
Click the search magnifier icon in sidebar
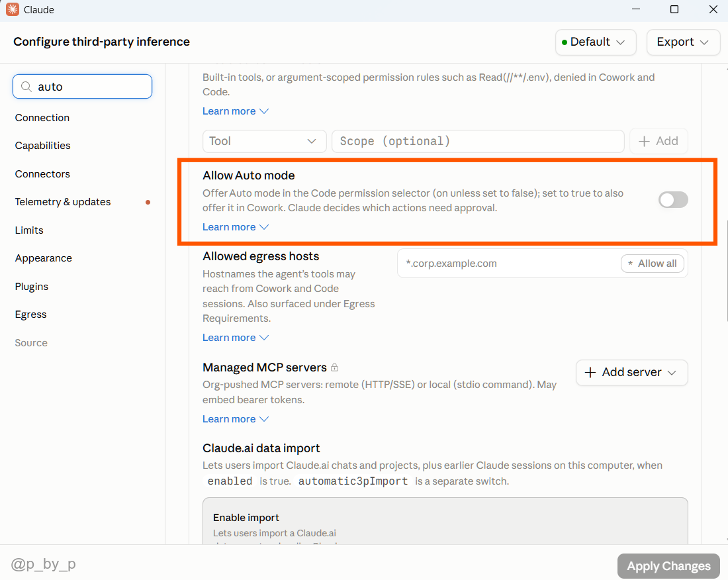pos(26,87)
